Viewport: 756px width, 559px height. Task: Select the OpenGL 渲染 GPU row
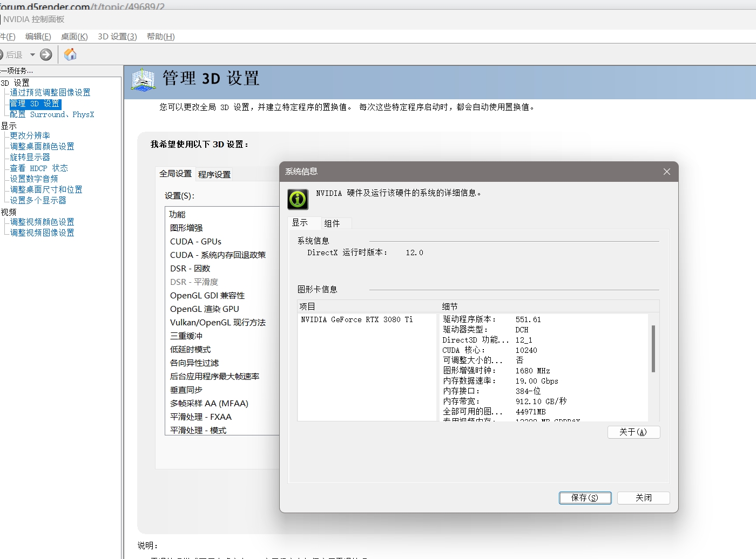222,309
